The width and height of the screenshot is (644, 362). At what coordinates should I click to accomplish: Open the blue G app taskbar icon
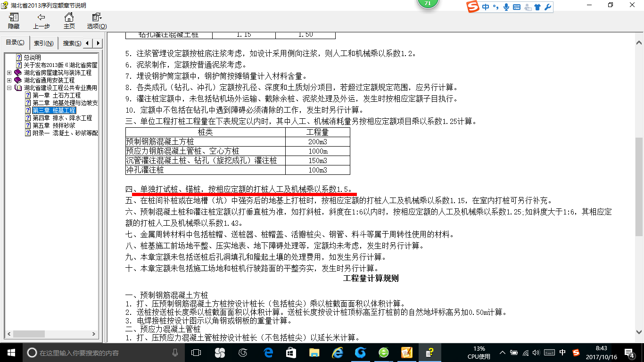[360, 353]
